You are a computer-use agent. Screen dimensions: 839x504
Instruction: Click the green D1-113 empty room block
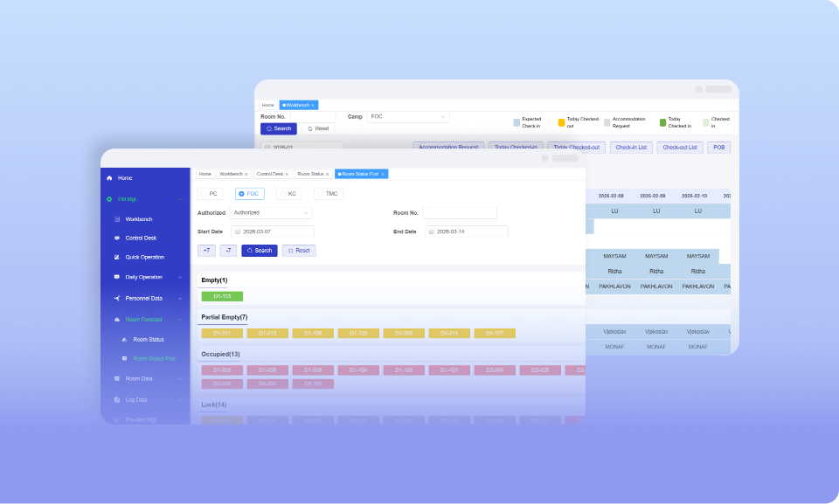tap(222, 296)
